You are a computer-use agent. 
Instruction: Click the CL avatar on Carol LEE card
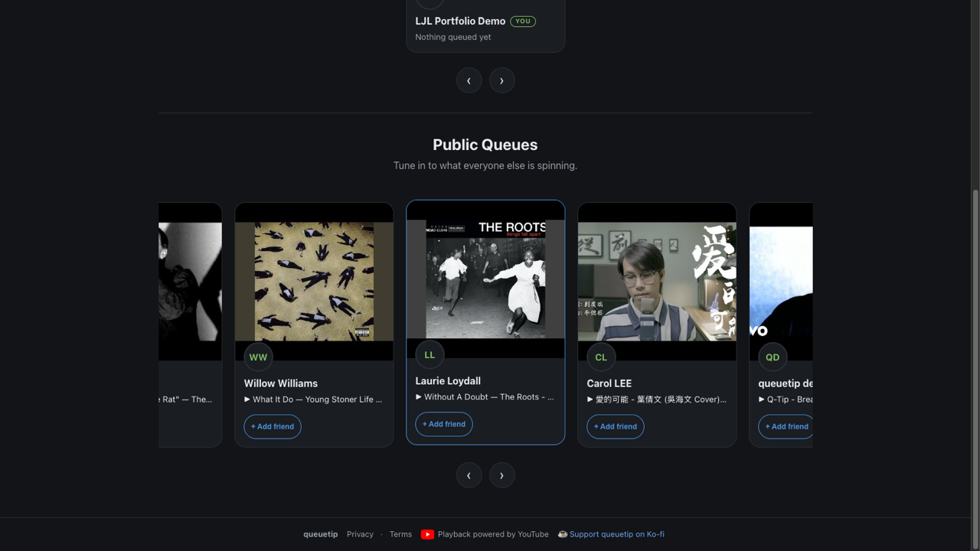(x=601, y=357)
